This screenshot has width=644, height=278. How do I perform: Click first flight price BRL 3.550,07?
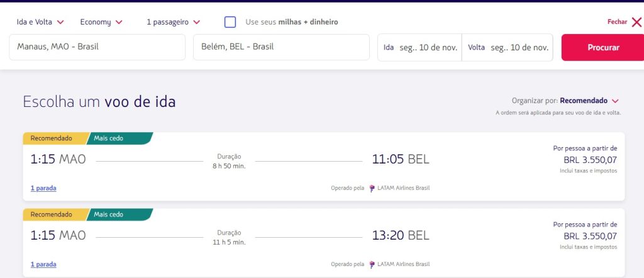[x=590, y=160]
